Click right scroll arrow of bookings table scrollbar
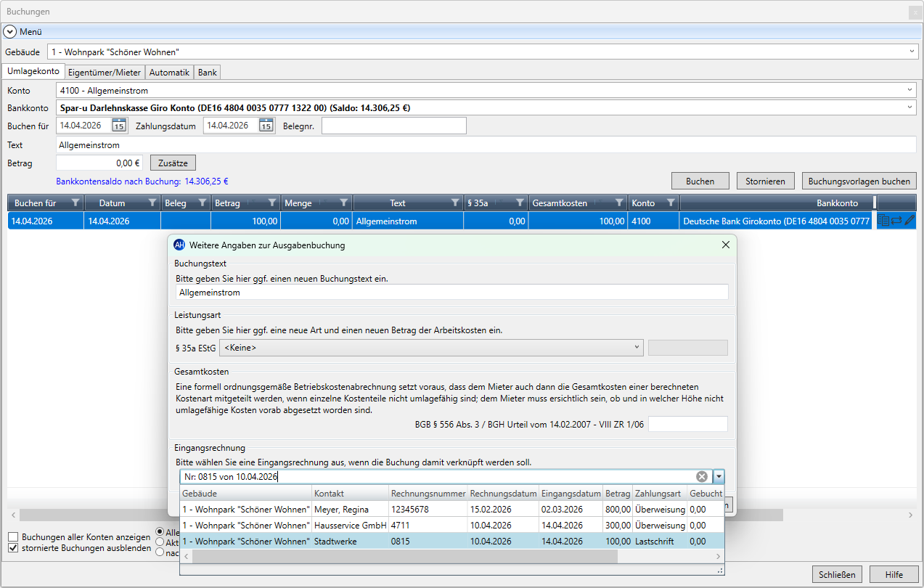Viewport: 924px width, 588px height. click(911, 515)
